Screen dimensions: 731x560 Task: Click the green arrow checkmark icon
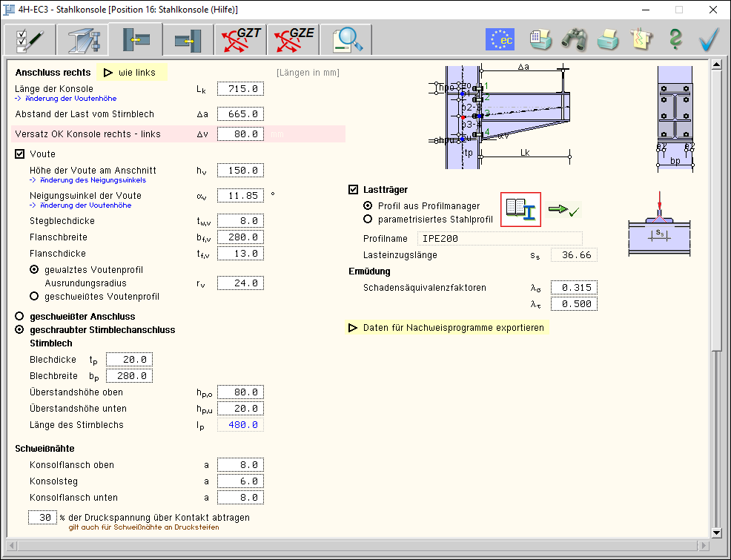(564, 210)
